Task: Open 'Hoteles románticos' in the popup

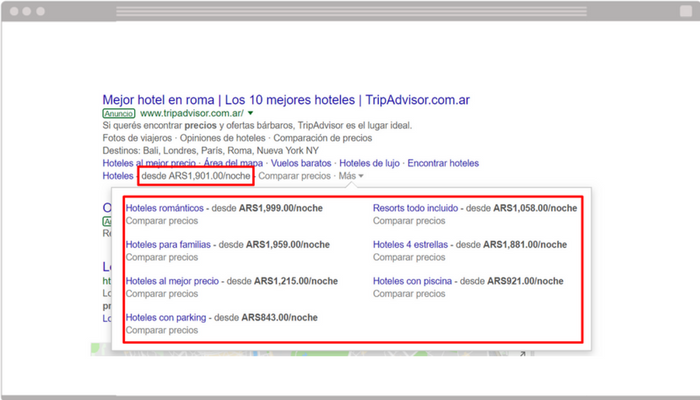Action: click(165, 208)
